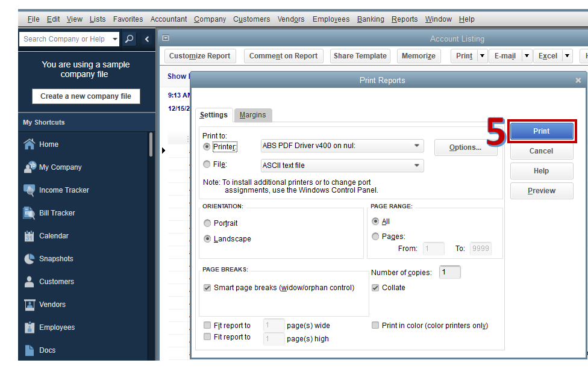Open My Company shortcut icon
588x369 pixels.
tap(30, 167)
